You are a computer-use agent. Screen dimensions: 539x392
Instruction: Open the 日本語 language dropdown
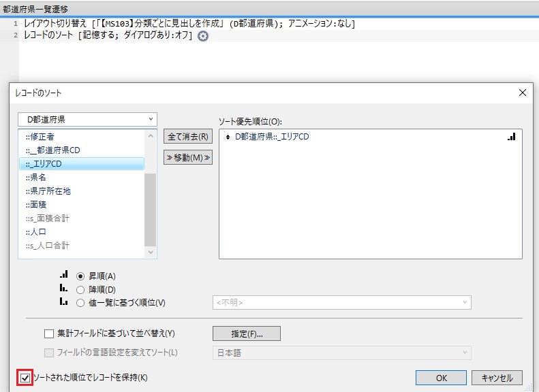[341, 353]
